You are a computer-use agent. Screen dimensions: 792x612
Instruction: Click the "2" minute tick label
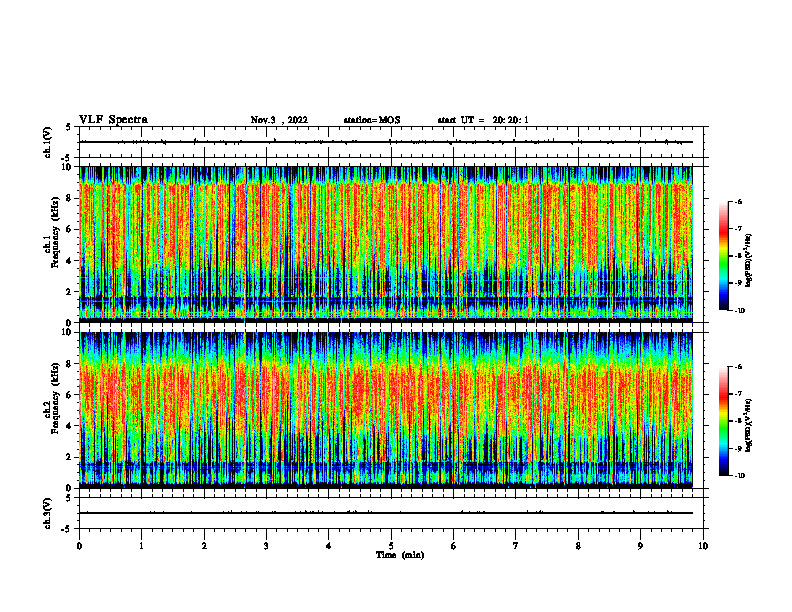[204, 546]
